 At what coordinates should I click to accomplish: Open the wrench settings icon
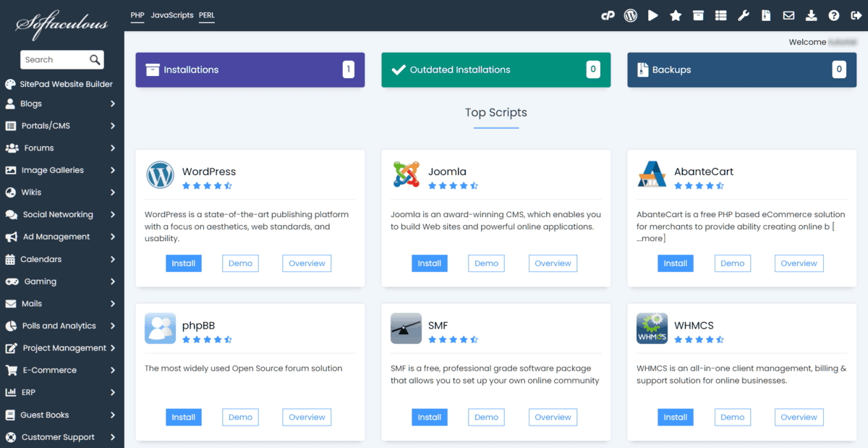click(743, 15)
